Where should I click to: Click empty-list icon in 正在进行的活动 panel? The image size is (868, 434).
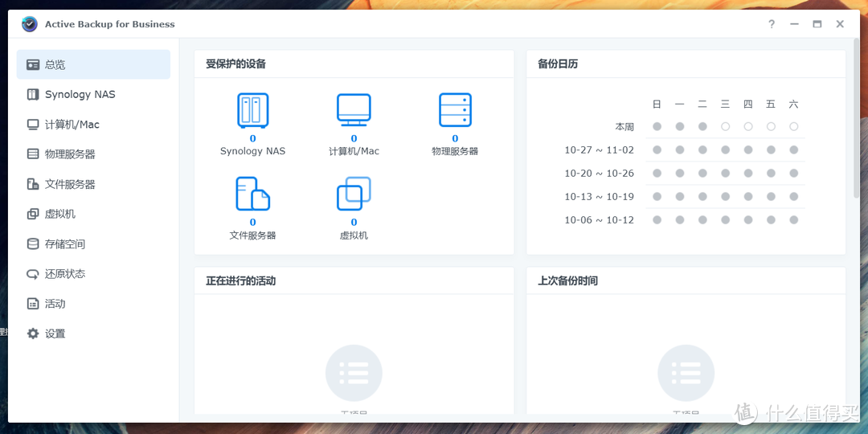pyautogui.click(x=354, y=373)
